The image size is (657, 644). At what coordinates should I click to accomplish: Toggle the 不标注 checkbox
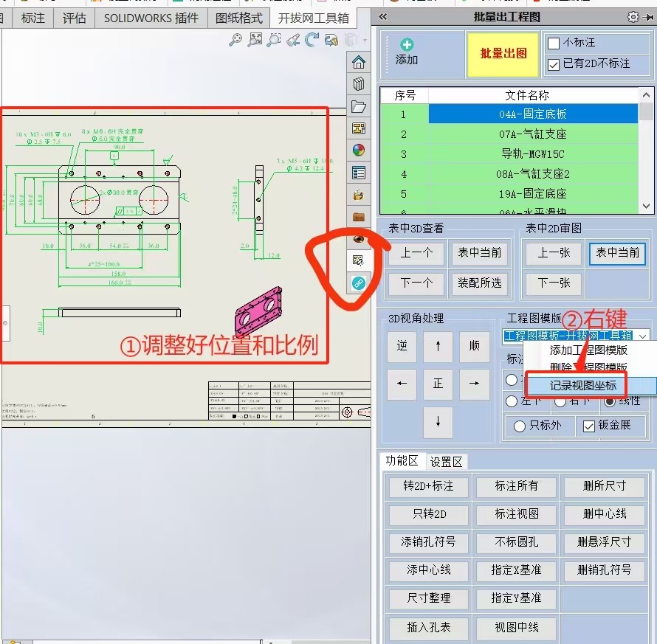pos(554,43)
